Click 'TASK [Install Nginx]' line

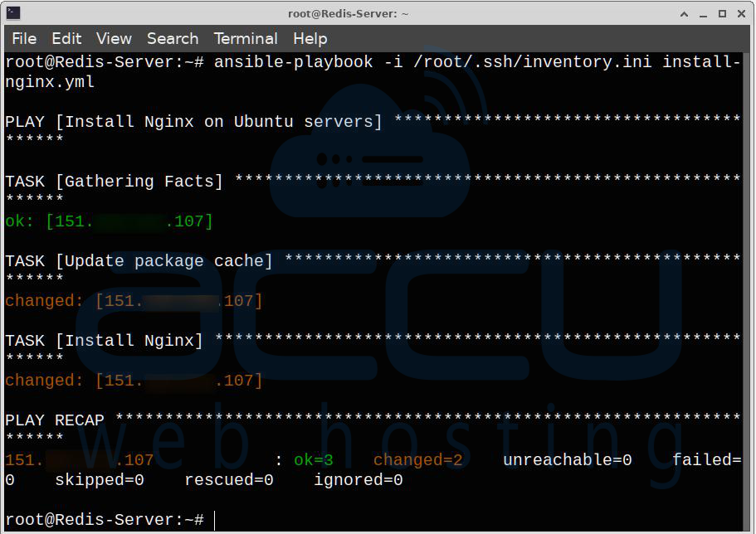pos(104,340)
